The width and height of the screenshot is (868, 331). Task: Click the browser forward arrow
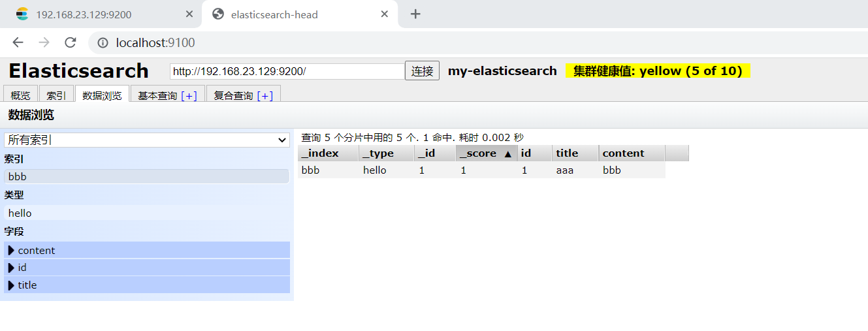44,42
